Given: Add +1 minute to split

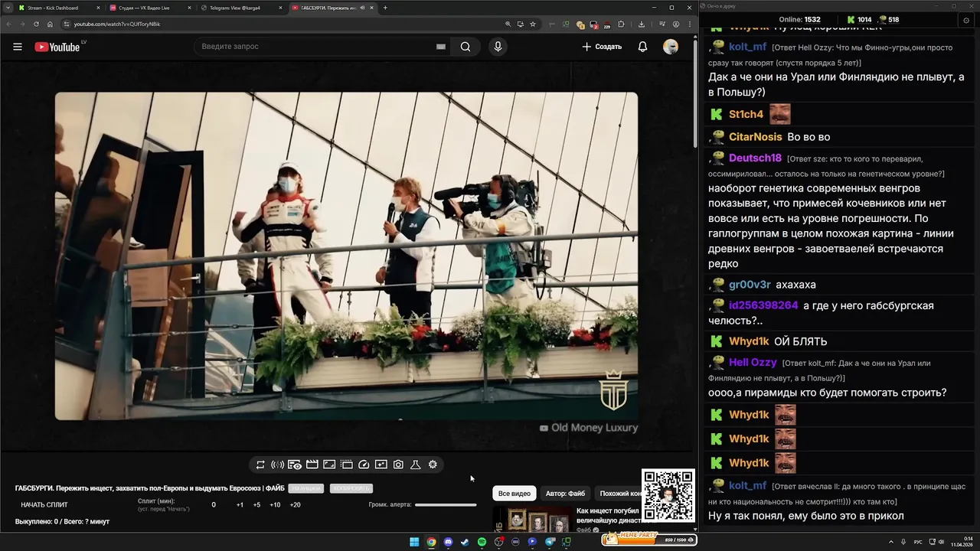Looking at the screenshot, I should coord(240,505).
